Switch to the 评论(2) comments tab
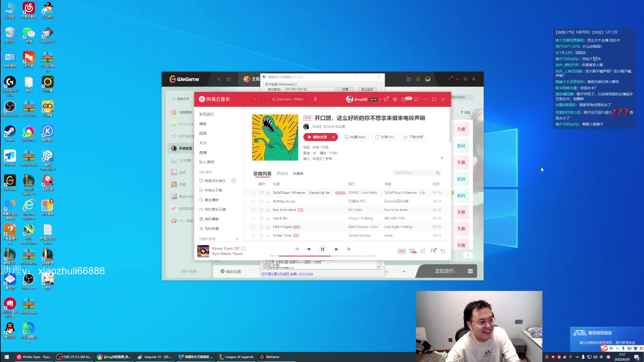644x362 pixels. click(x=282, y=174)
